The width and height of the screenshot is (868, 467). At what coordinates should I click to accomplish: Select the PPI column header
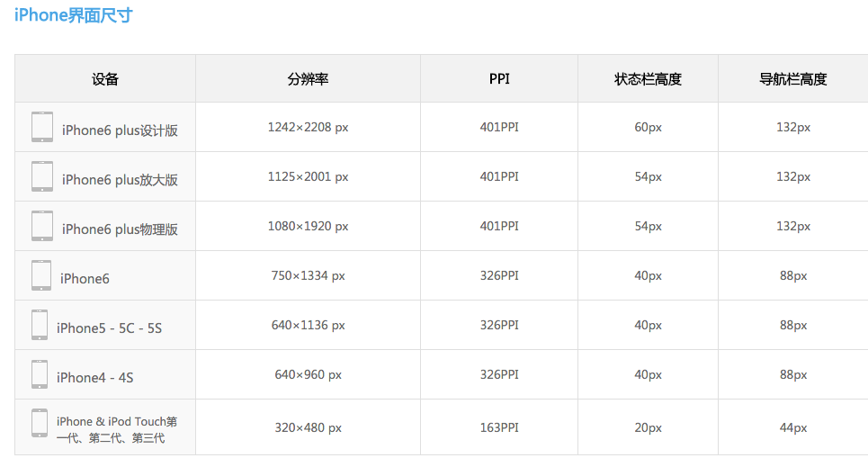pos(499,78)
